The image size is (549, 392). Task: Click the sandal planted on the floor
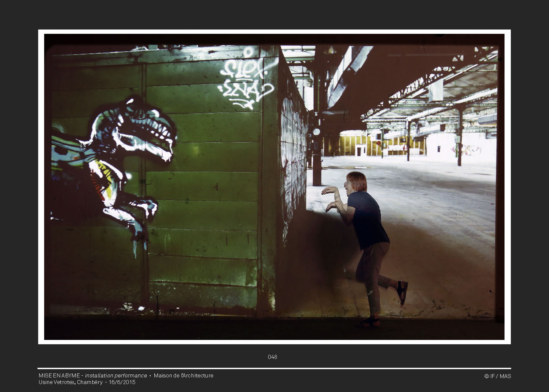(x=369, y=322)
